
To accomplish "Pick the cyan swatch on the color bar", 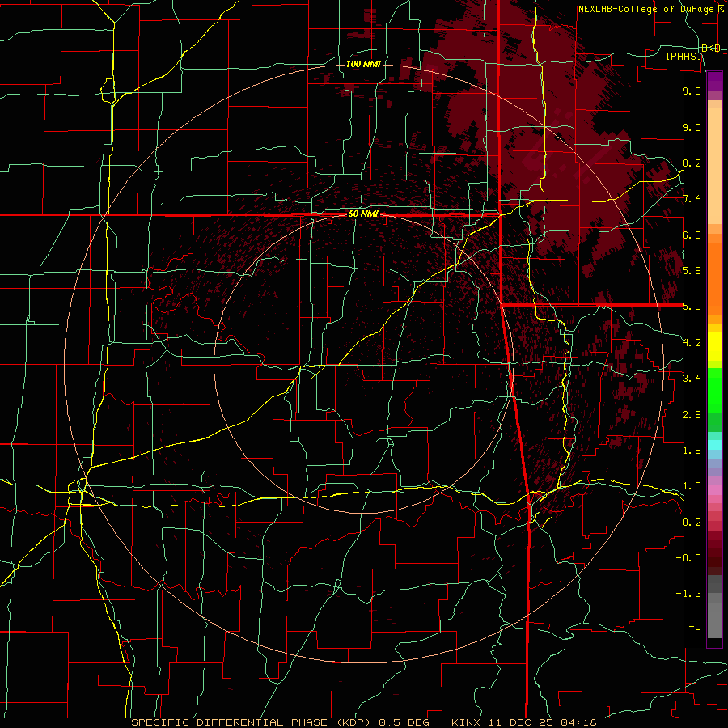I will pyautogui.click(x=714, y=444).
